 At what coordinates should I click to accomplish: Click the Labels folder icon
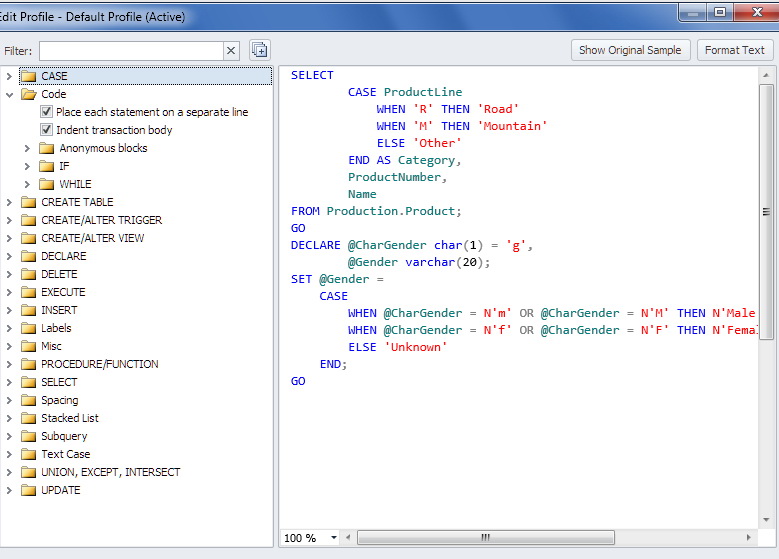pos(29,328)
